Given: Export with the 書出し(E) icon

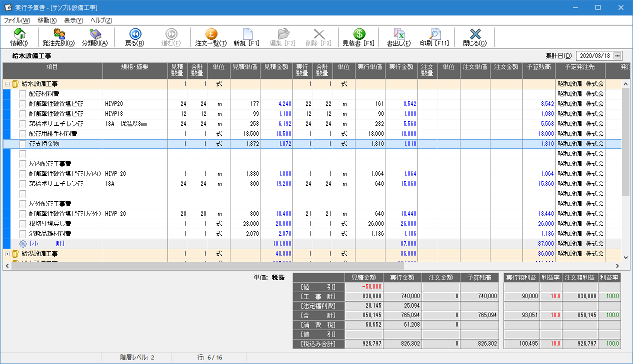Looking at the screenshot, I should pyautogui.click(x=399, y=33).
